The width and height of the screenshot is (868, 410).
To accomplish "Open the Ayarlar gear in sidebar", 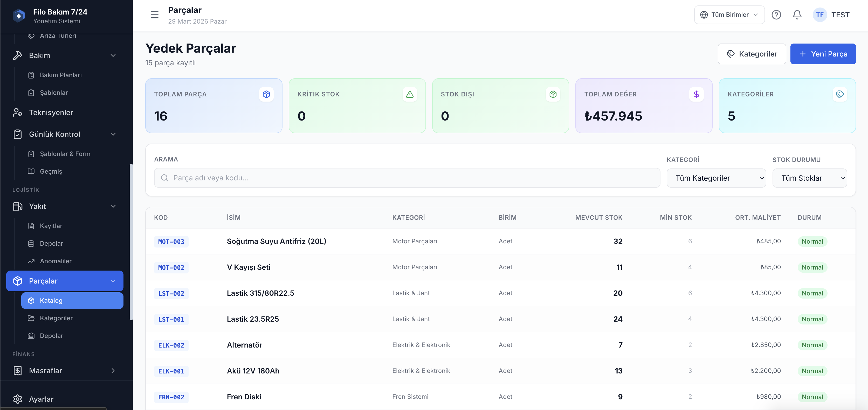I will point(18,399).
